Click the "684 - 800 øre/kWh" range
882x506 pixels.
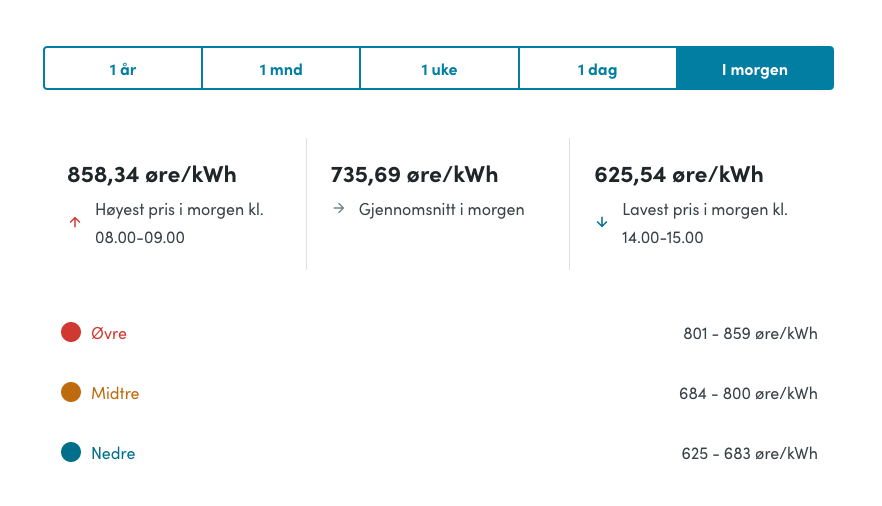(748, 393)
